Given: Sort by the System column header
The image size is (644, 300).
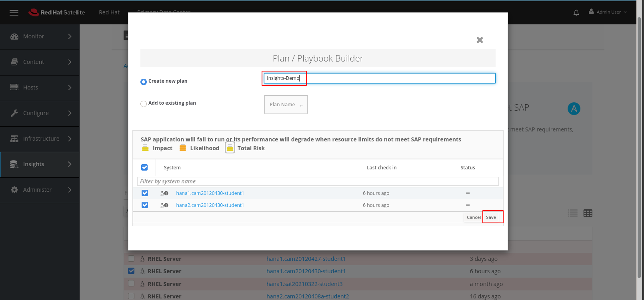Looking at the screenshot, I should [172, 168].
